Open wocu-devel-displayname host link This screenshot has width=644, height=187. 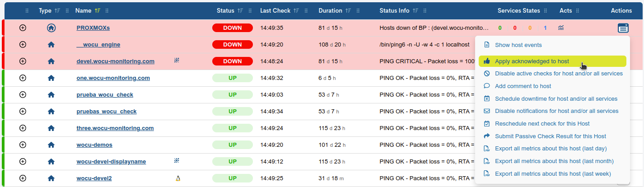111,162
